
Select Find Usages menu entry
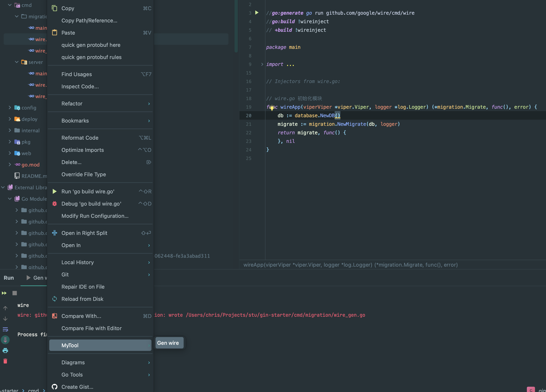tap(100, 74)
